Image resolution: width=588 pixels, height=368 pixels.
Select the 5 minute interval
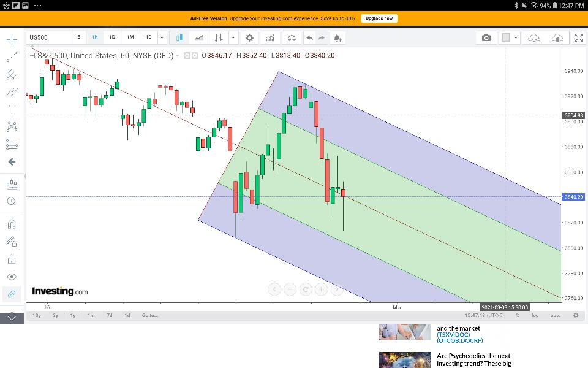(x=79, y=37)
